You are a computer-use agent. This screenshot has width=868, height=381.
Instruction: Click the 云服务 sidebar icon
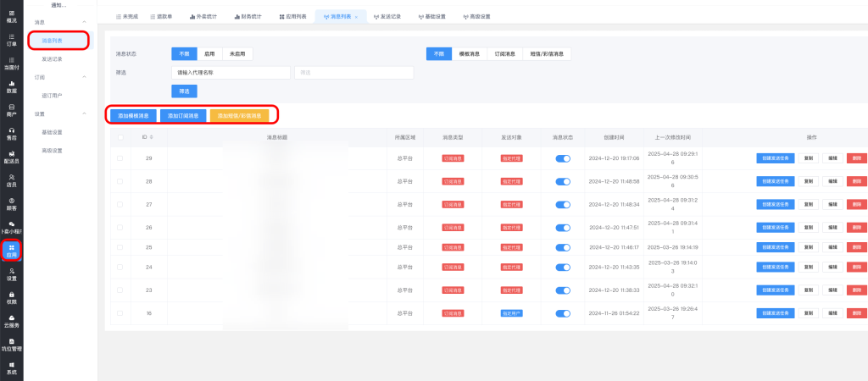point(11,321)
